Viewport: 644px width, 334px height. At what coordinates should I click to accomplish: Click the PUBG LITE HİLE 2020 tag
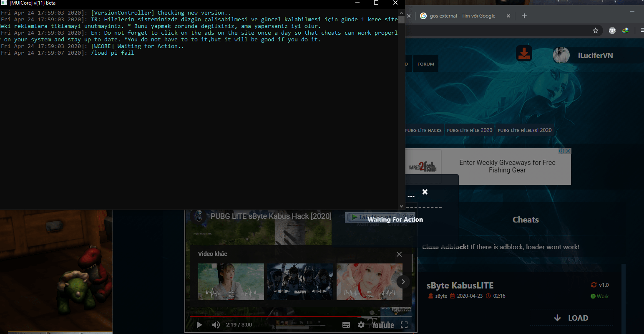pyautogui.click(x=470, y=130)
